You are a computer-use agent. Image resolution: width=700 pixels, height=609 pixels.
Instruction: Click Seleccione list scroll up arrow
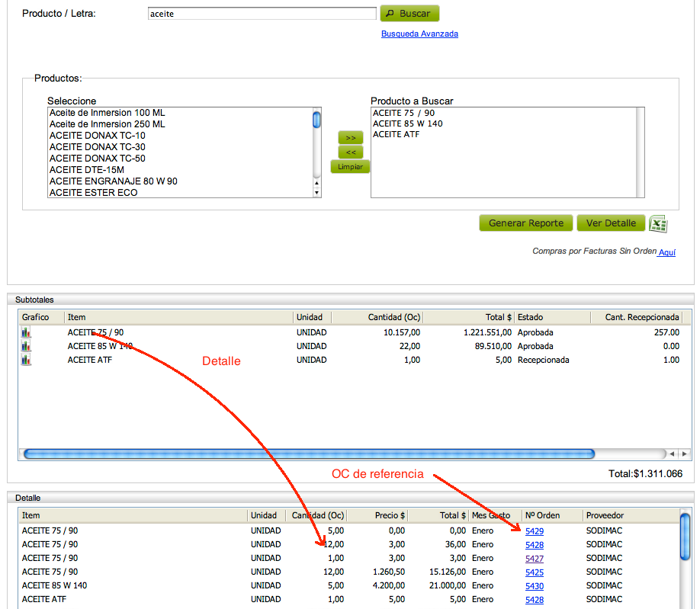click(x=316, y=183)
